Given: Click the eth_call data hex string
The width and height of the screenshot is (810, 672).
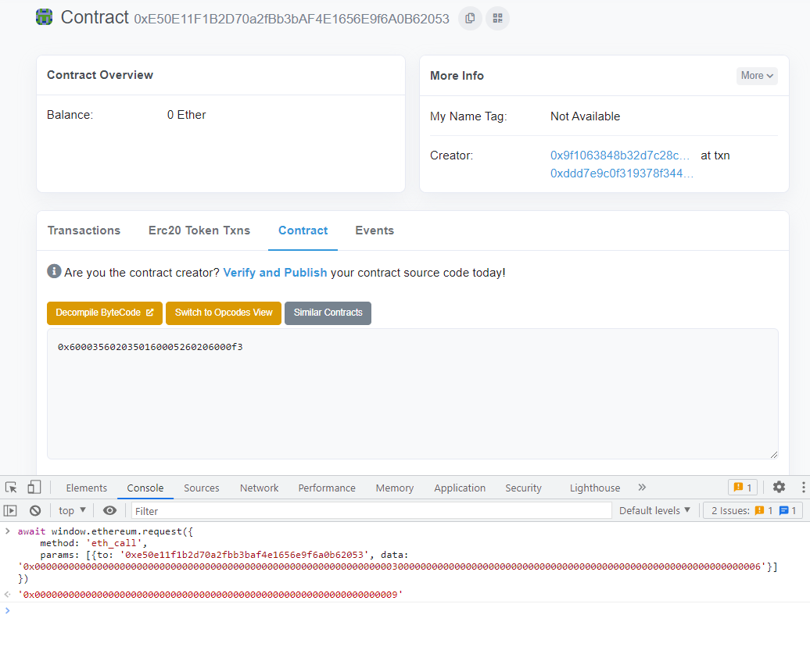Looking at the screenshot, I should [x=392, y=567].
